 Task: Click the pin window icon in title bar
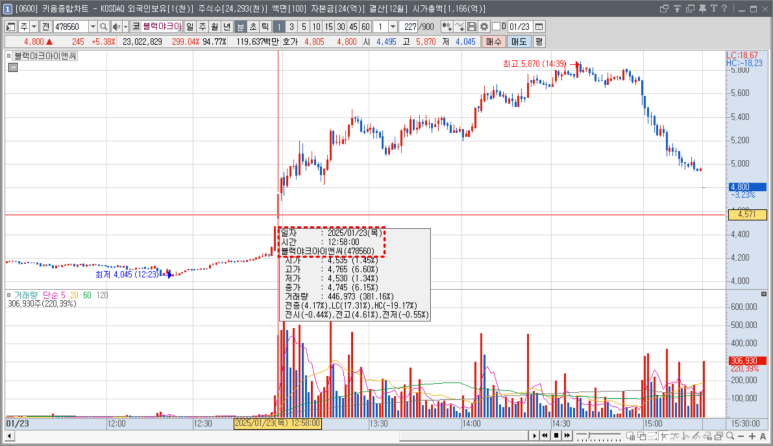tap(703, 9)
